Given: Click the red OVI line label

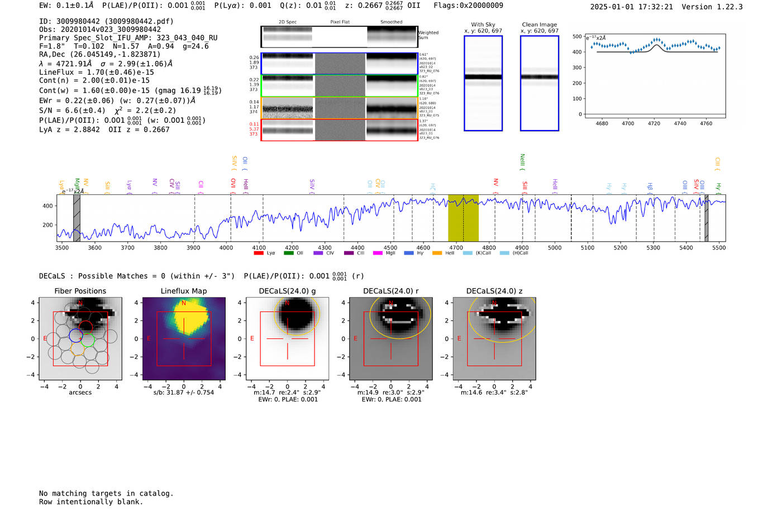Looking at the screenshot, I should click(x=233, y=186).
